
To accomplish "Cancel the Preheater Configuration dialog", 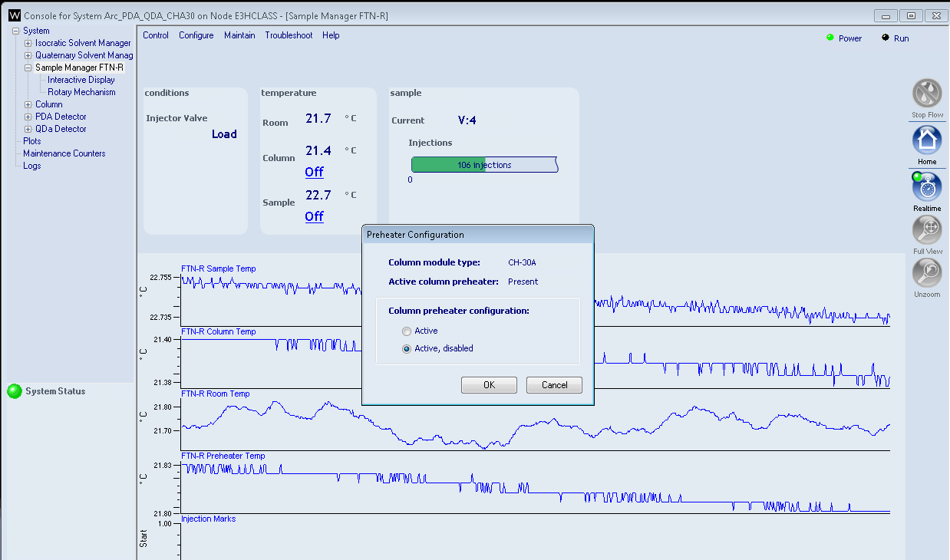I will 554,385.
